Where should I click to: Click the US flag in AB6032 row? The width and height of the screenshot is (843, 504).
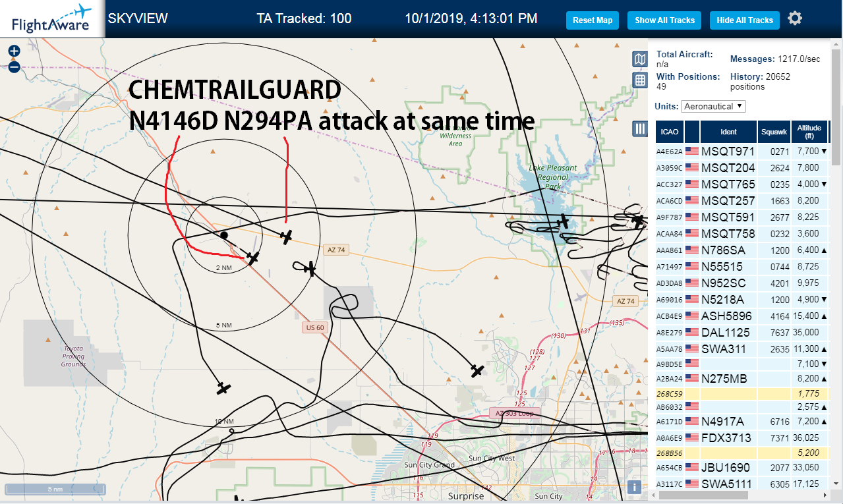692,406
